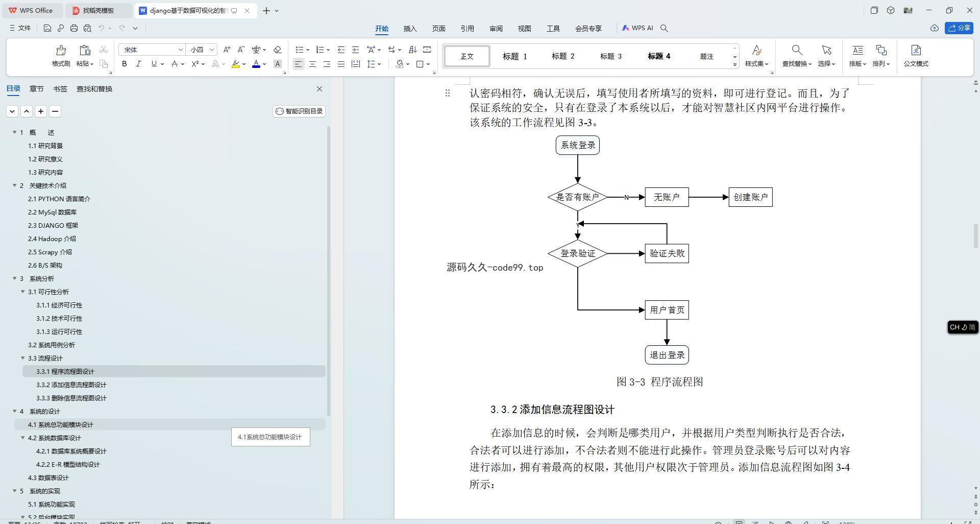The width and height of the screenshot is (980, 524).
Task: Open the borders dropdown arrow
Action: pos(428,64)
